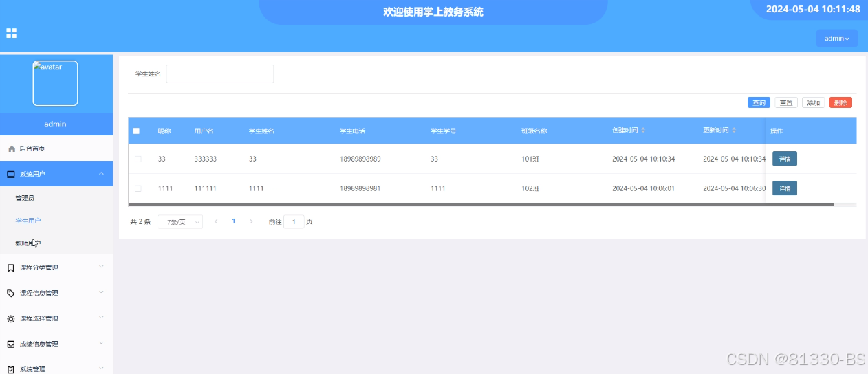Select 管理员 submenu item
The height and width of the screenshot is (374, 868).
tap(25, 198)
